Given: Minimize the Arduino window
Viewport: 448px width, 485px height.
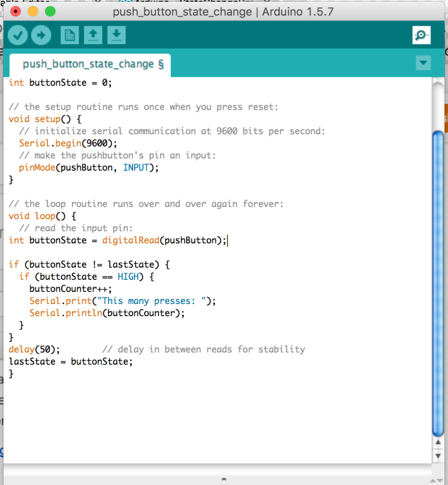Looking at the screenshot, I should pos(33,11).
